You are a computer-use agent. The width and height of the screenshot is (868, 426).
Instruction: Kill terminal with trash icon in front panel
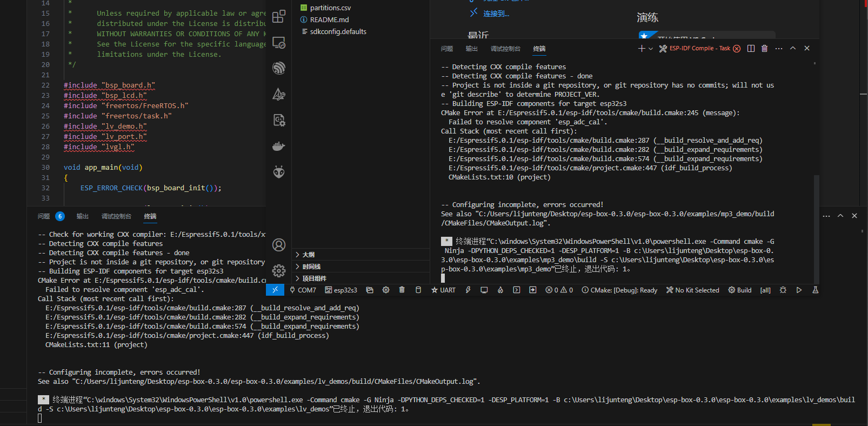(764, 48)
